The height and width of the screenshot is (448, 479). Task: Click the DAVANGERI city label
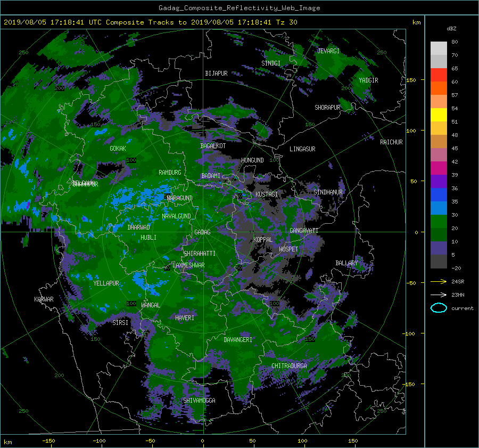(238, 340)
